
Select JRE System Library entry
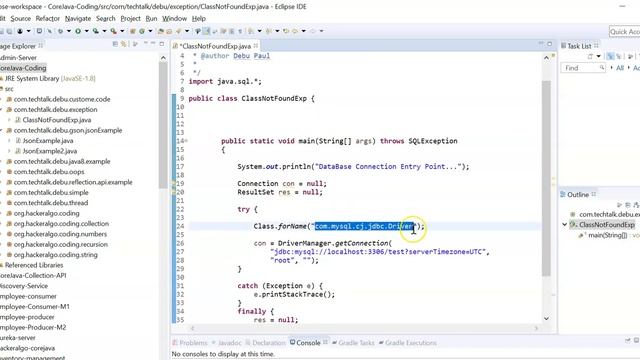tap(50, 78)
